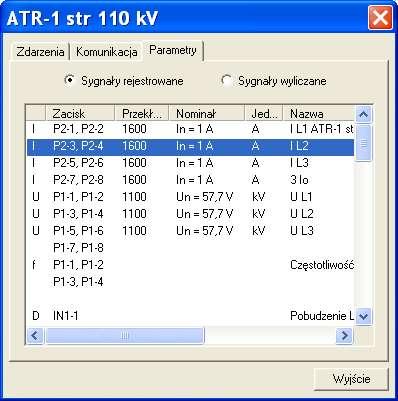Select the row P2-7, P2-8
The image size is (398, 401).
(190, 180)
